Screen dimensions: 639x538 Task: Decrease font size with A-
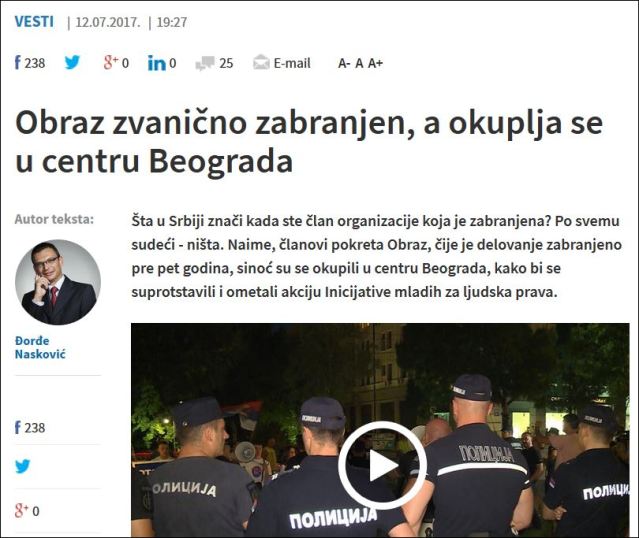click(x=344, y=63)
